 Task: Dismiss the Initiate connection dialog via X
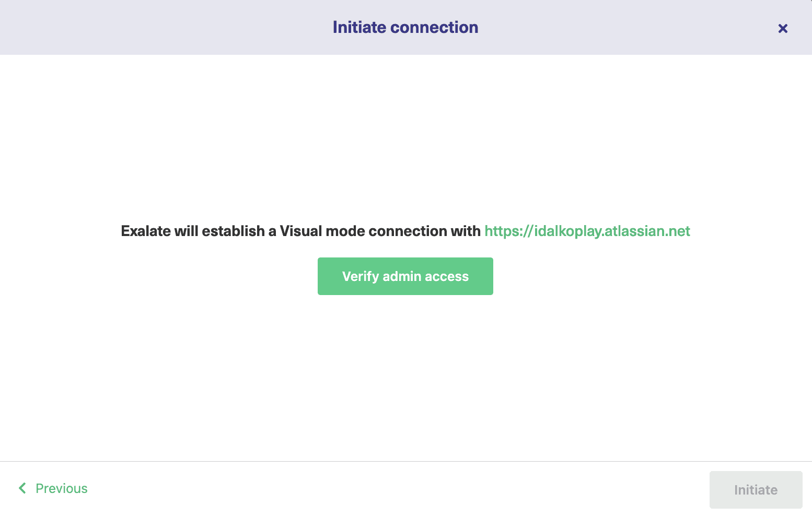click(782, 29)
